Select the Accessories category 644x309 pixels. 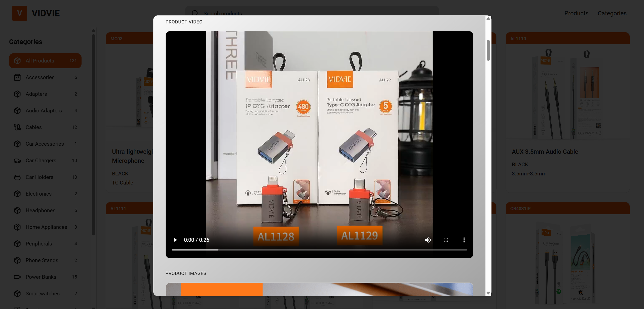pos(45,77)
